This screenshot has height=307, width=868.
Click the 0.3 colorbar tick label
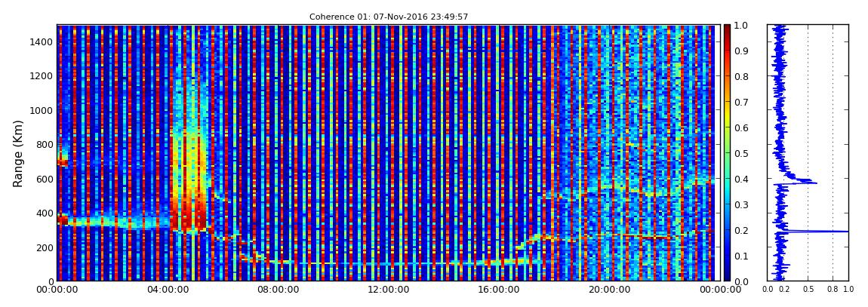click(x=742, y=204)
